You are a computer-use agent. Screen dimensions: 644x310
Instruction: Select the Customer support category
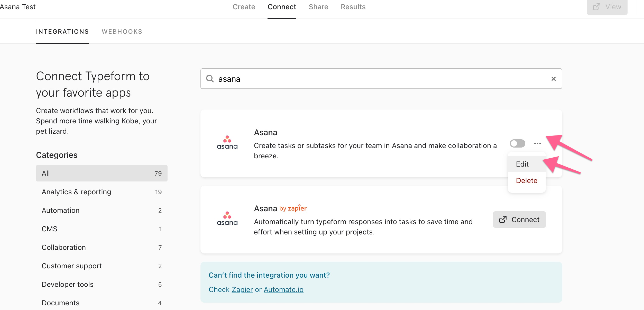[x=102, y=266]
